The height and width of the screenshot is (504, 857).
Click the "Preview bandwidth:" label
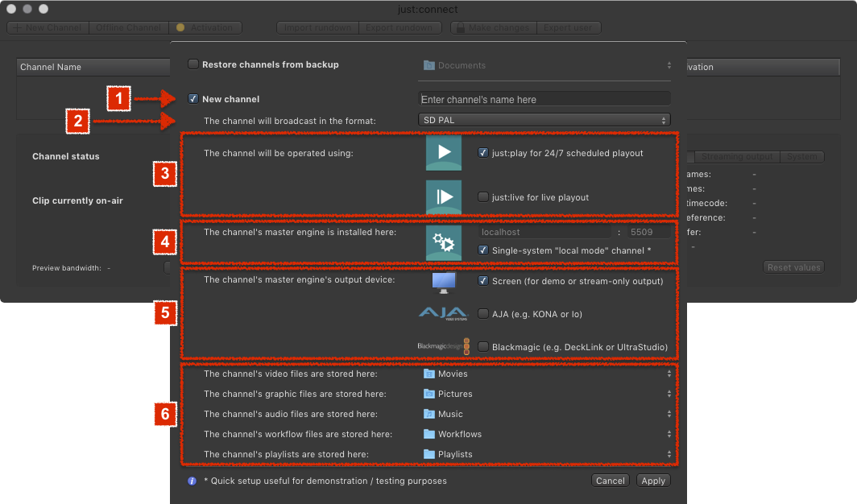coord(67,268)
